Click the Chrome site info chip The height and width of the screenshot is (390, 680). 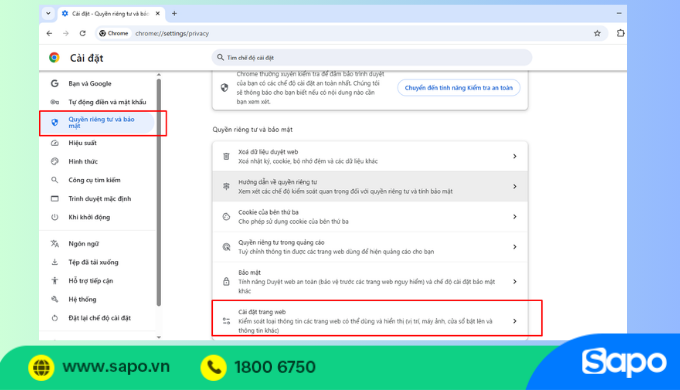[114, 33]
